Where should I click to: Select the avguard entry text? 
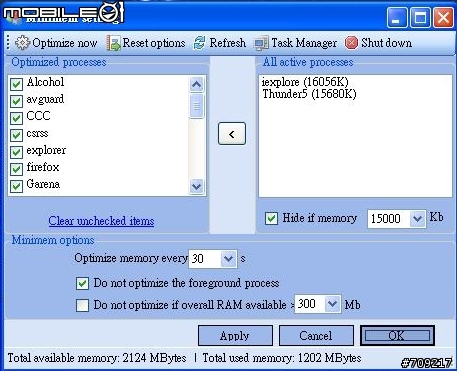pos(45,99)
